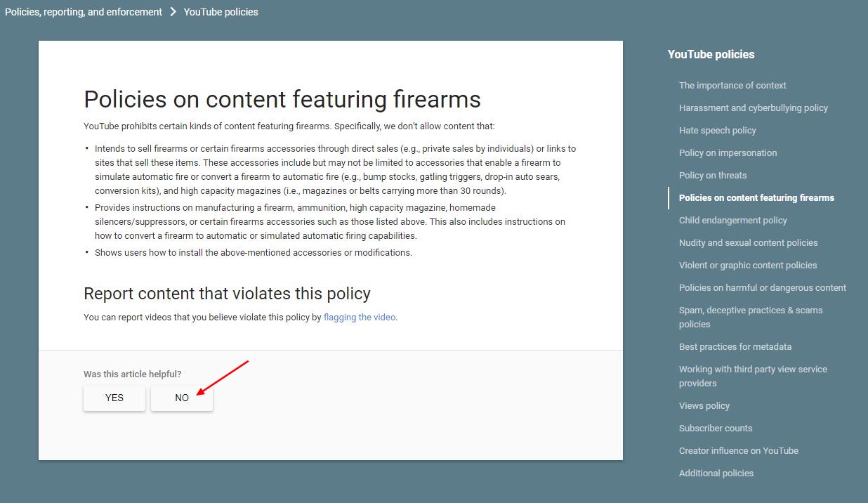Open Additional policies page
This screenshot has width=868, height=503.
coord(716,473)
